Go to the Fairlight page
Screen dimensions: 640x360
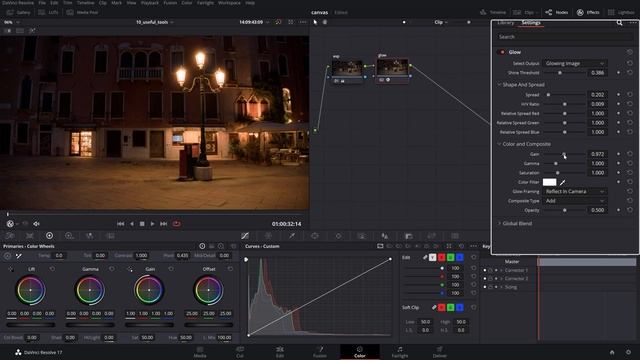pyautogui.click(x=400, y=352)
